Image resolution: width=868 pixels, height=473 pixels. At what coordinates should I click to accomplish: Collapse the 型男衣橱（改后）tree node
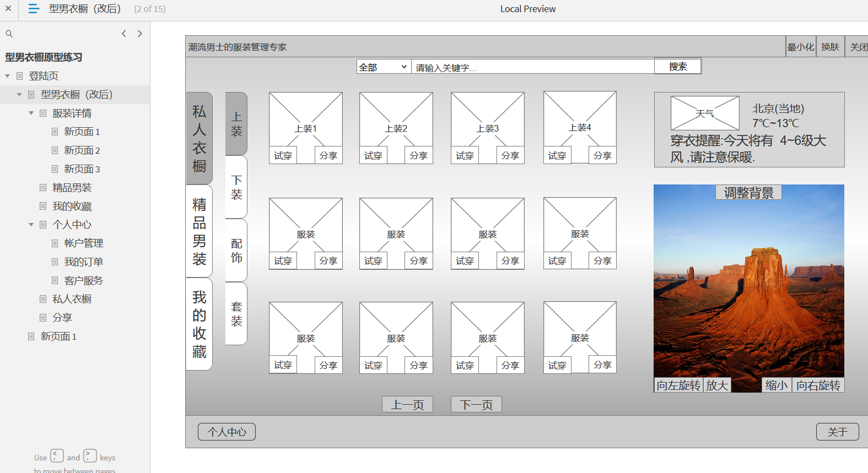pyautogui.click(x=19, y=95)
